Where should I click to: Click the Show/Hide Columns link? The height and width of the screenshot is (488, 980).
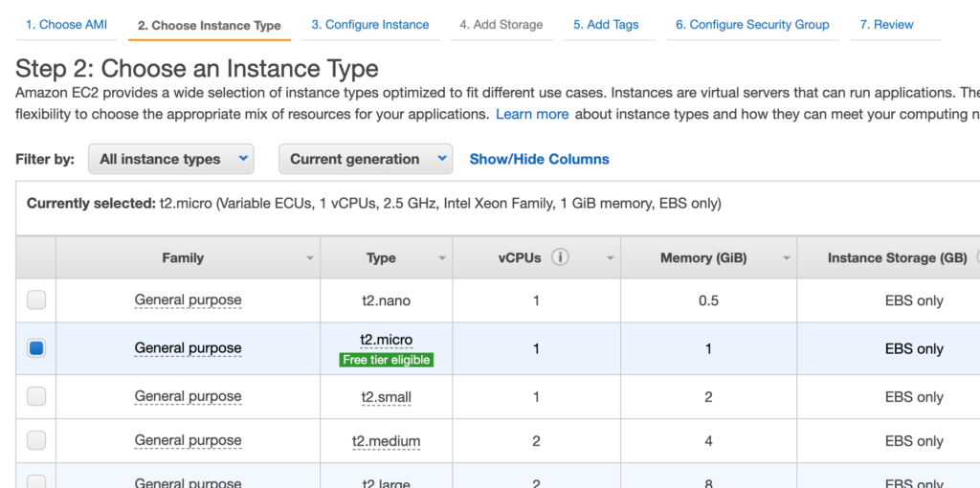pos(540,159)
